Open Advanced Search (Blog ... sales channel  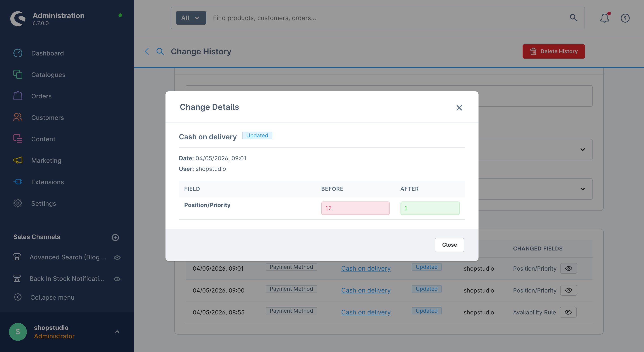click(68, 257)
